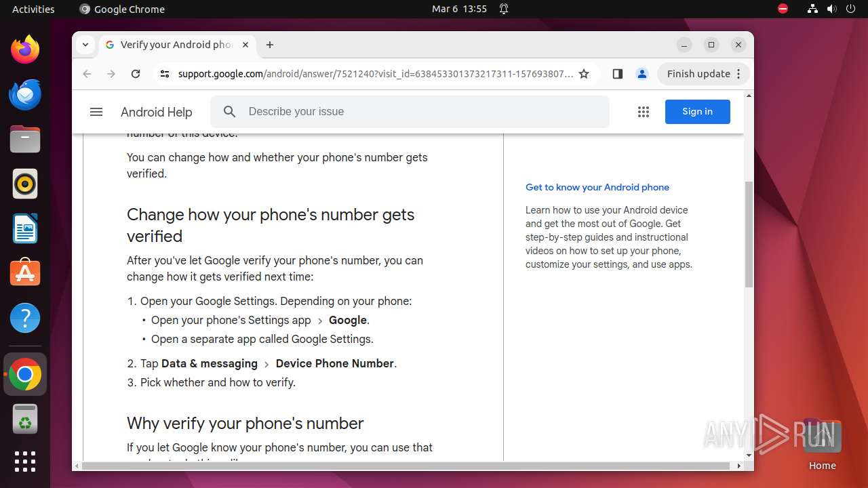The image size is (868, 488).
Task: Click the Change how your phone's number heading
Action: tap(271, 226)
